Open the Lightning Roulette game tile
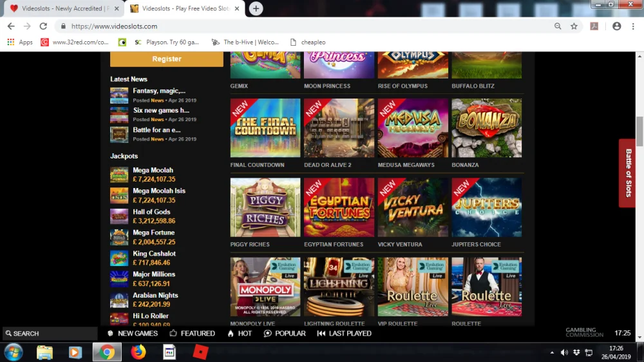The image size is (644, 362). point(339,287)
